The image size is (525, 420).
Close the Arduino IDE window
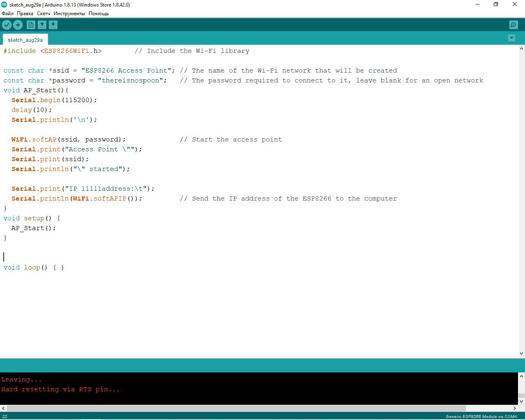[x=515, y=5]
